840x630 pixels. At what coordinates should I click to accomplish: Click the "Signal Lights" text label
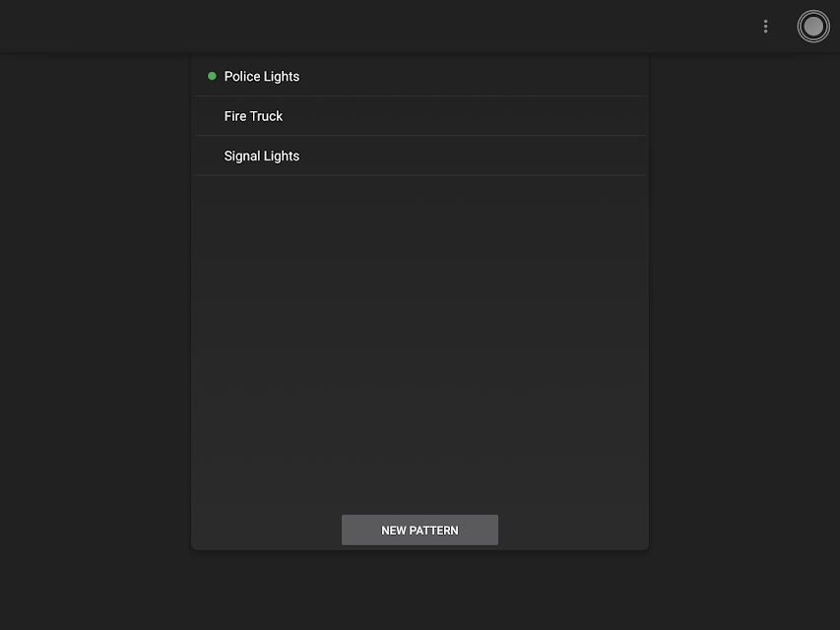(261, 156)
